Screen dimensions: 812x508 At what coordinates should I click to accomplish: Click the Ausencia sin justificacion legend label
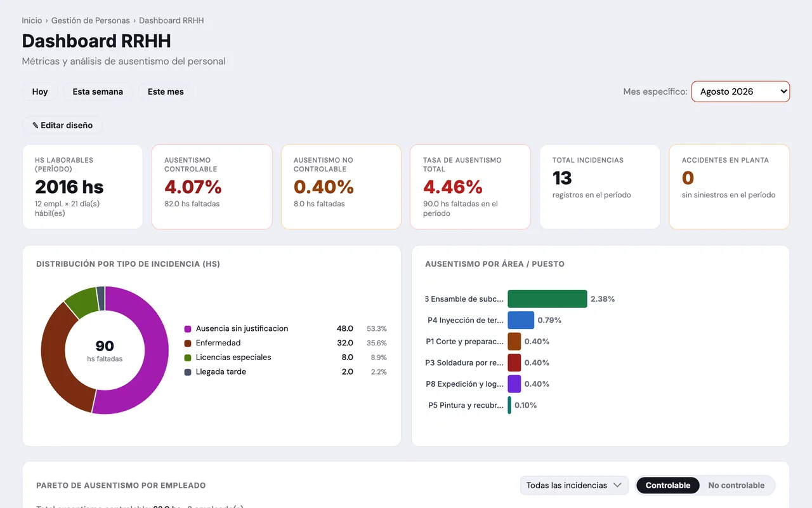point(242,329)
